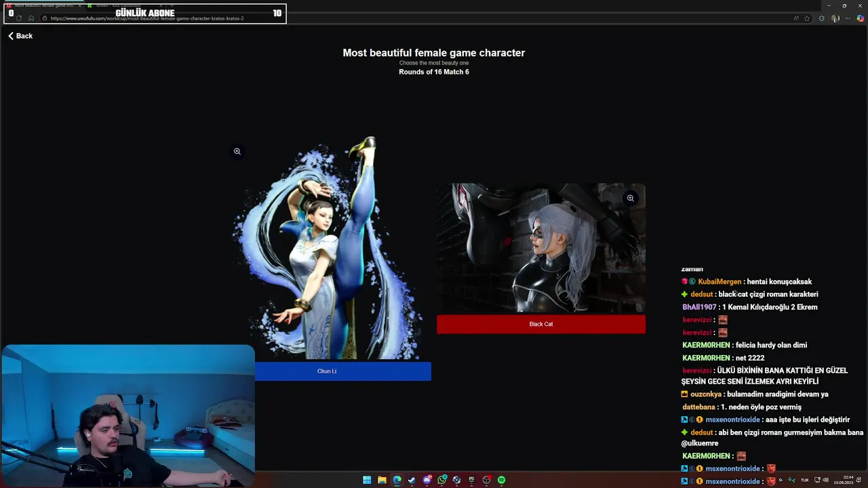Refresh the browser page
The image size is (868, 488).
[x=19, y=18]
